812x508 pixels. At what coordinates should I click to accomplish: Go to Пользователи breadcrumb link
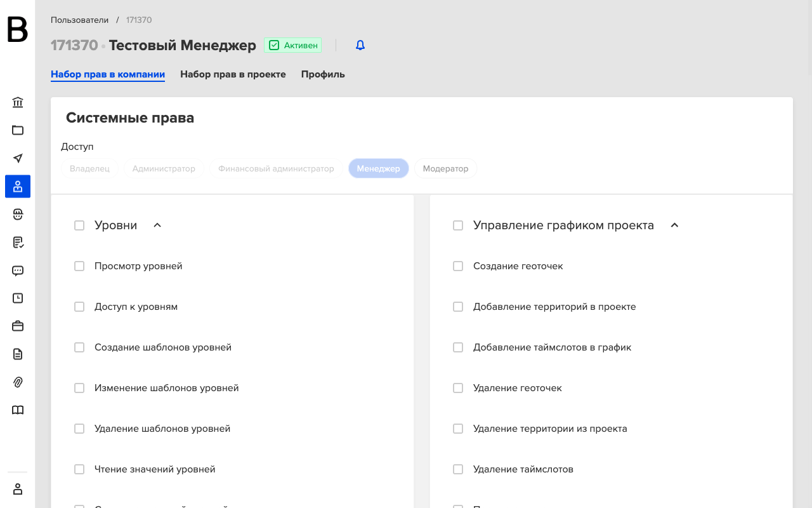click(80, 20)
